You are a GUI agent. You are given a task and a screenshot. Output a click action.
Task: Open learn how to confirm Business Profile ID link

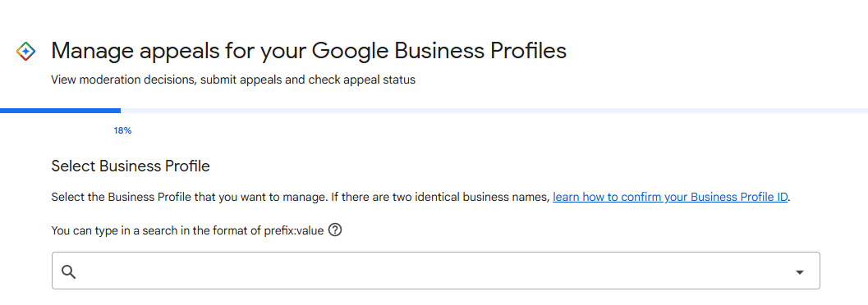(x=670, y=198)
